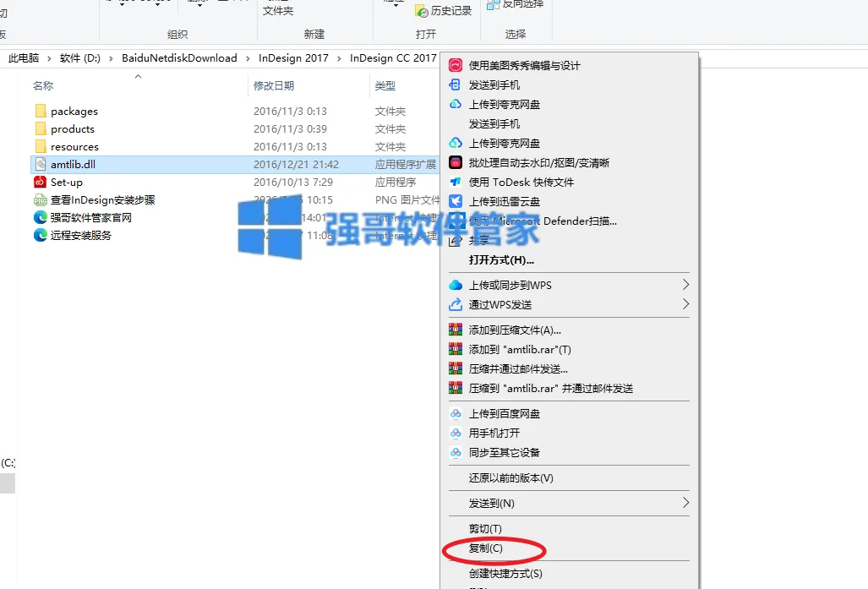Click the date 2016/11/3 0:39
This screenshot has height=589, width=868.
coord(290,129)
